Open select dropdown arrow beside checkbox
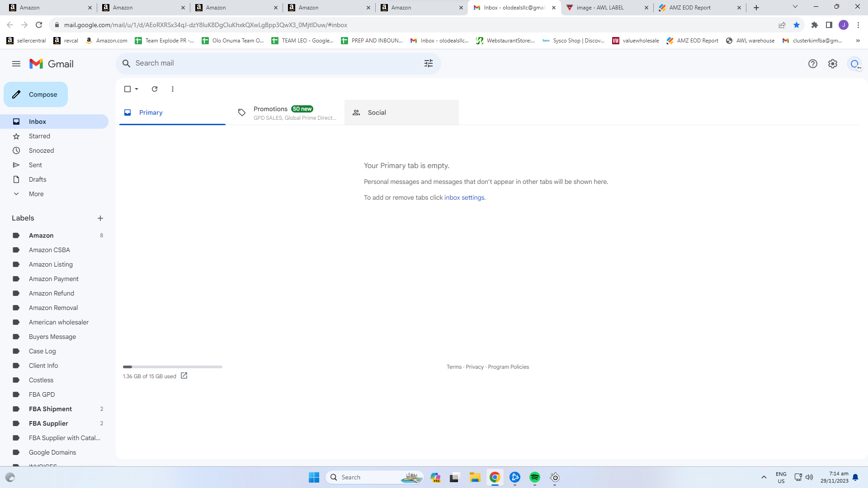 [x=137, y=89]
